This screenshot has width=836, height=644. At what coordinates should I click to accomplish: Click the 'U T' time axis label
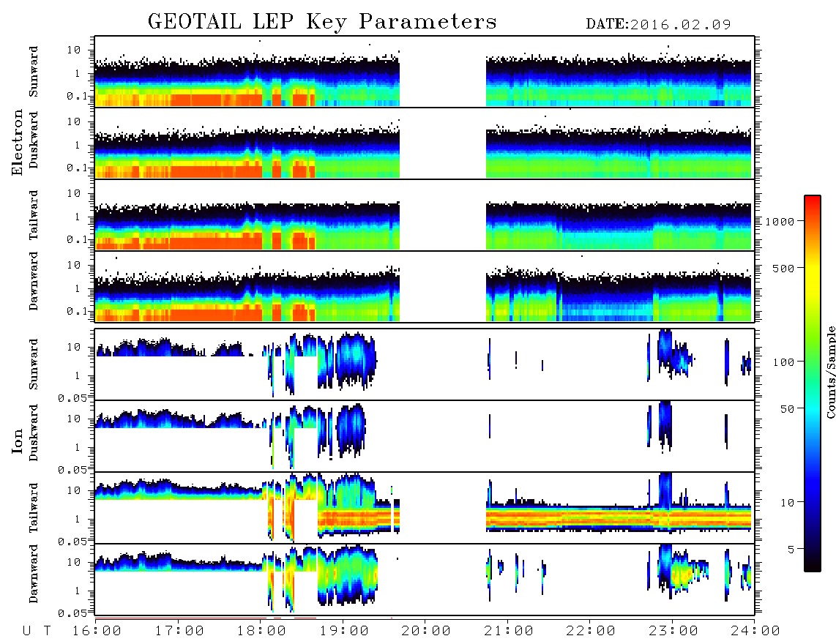(x=37, y=632)
